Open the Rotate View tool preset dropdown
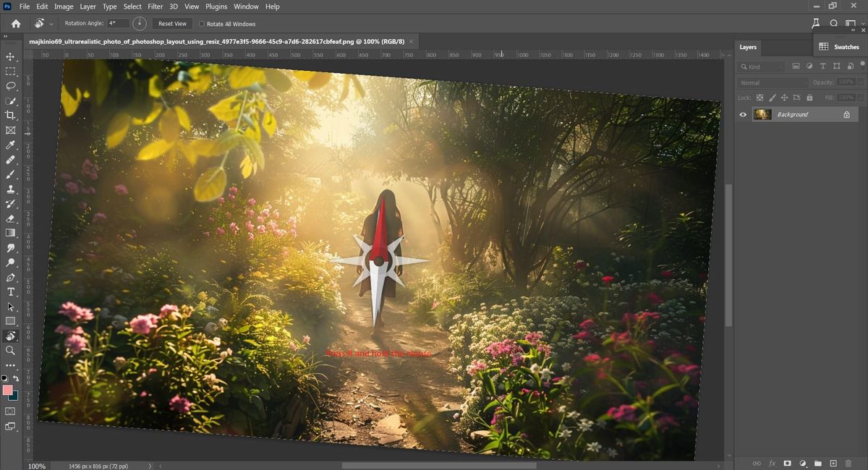Viewport: 868px width, 470px height. [52, 24]
